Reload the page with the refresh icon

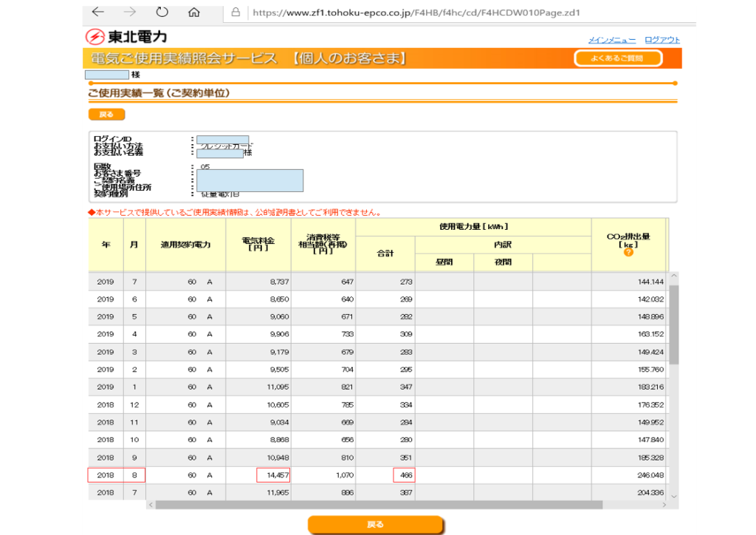tap(162, 12)
